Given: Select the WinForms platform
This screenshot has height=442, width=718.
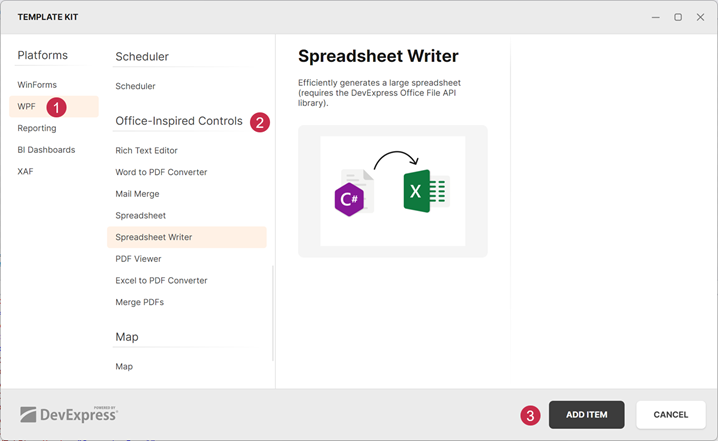Looking at the screenshot, I should pyautogui.click(x=37, y=85).
